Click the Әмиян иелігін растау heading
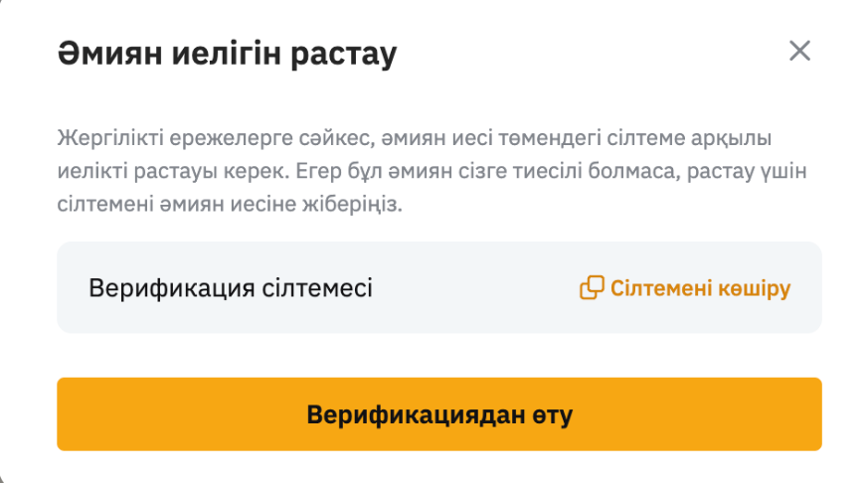This screenshot has width=868, height=483. 227,53
